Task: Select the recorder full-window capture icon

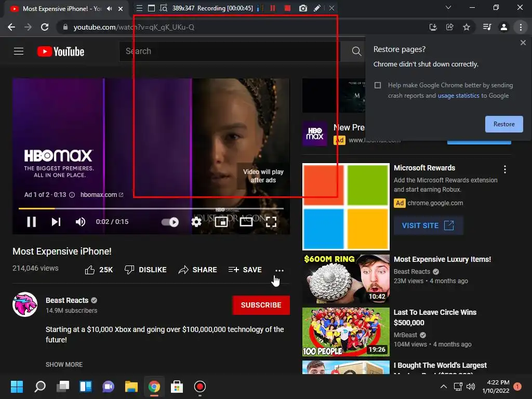Action: [x=151, y=8]
